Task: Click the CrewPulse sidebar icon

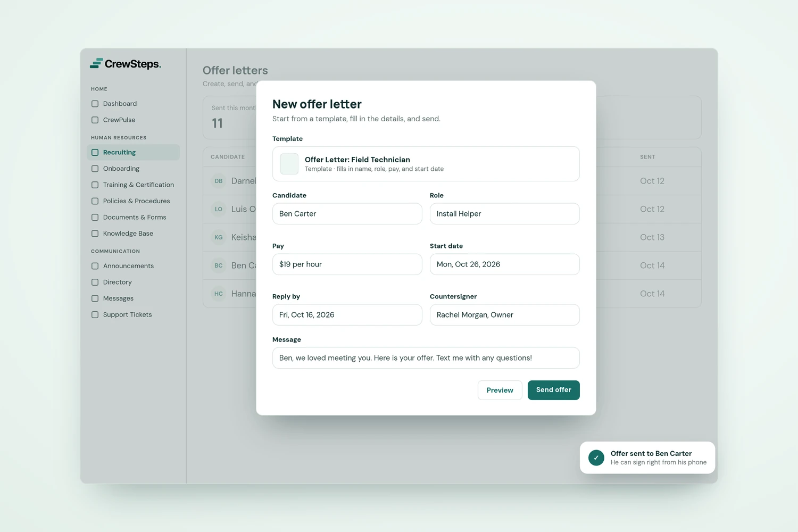Action: [95, 120]
